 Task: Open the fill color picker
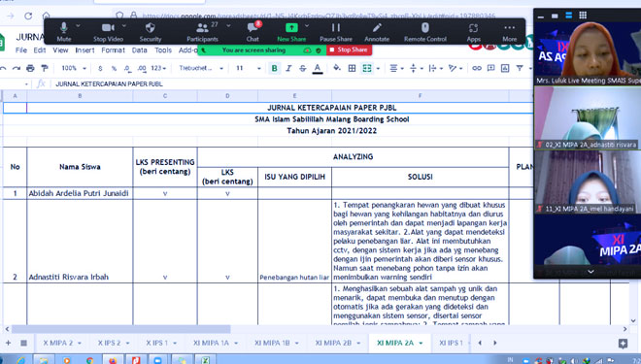point(337,68)
